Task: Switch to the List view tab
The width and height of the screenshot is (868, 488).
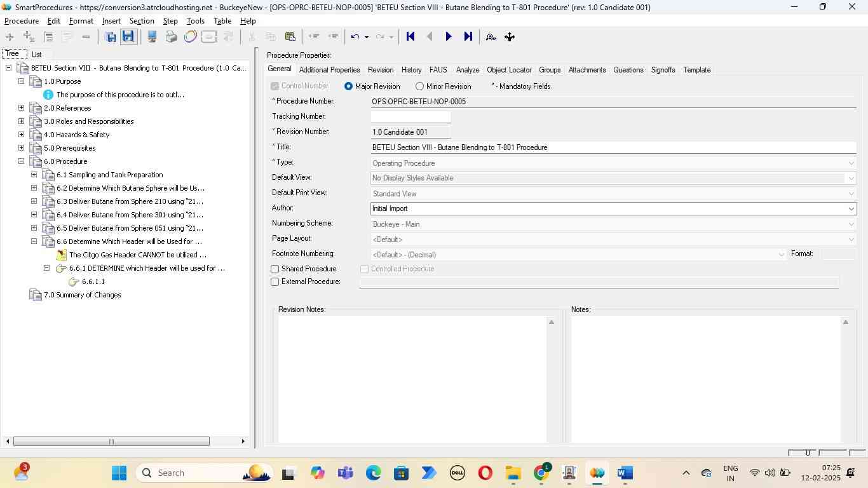Action: pyautogui.click(x=36, y=55)
